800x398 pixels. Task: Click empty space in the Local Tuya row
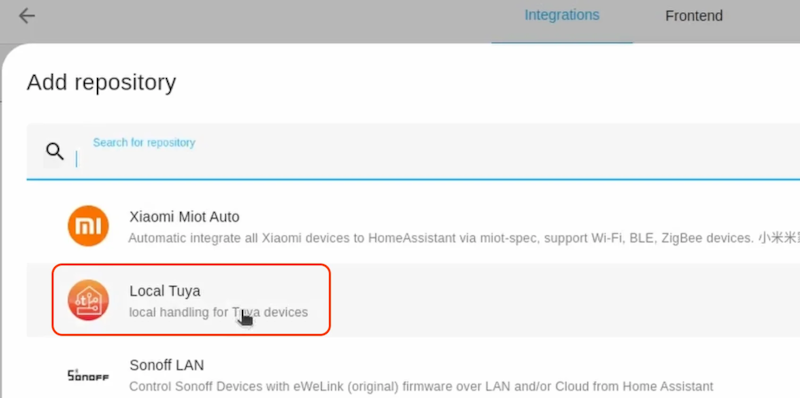tap(561, 300)
